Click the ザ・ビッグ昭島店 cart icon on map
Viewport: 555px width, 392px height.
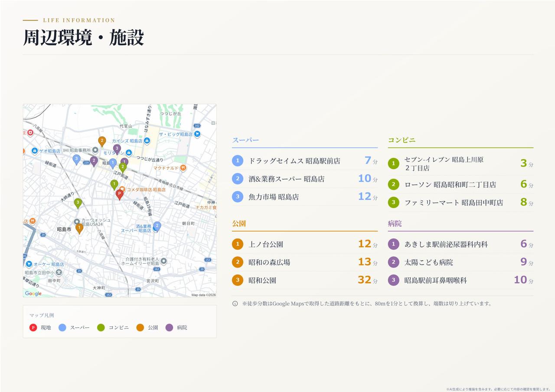coord(197,134)
